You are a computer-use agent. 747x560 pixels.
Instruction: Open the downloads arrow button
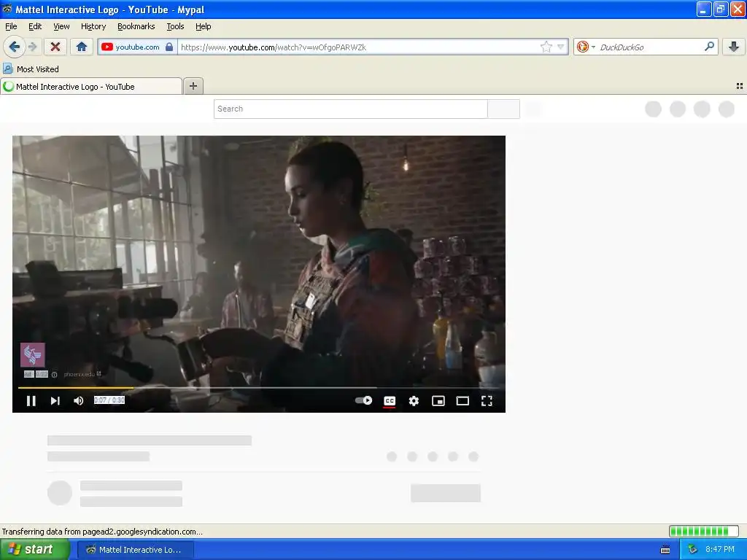pyautogui.click(x=734, y=47)
